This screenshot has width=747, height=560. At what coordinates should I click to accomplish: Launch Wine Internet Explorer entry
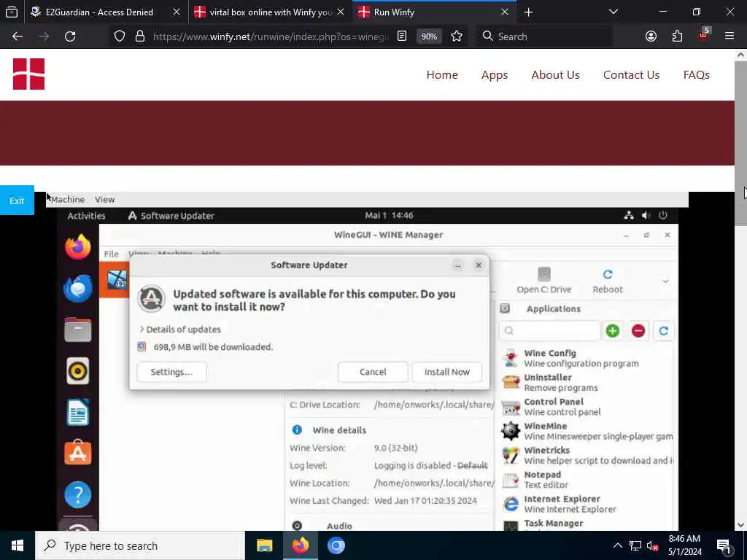point(587,504)
